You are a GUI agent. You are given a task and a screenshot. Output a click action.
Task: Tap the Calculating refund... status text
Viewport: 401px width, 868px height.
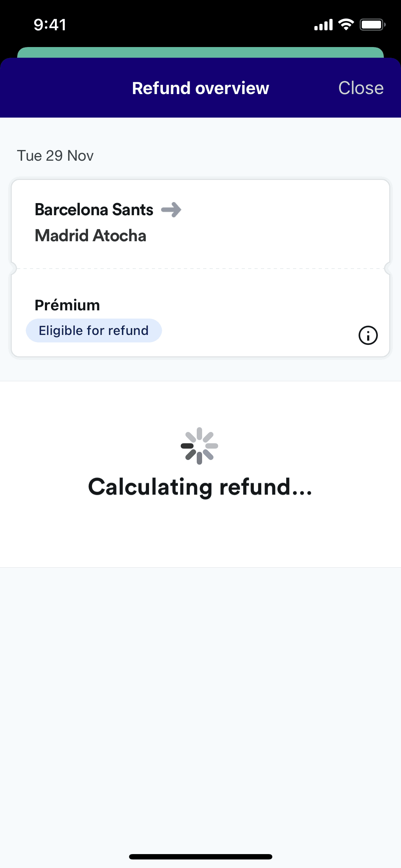200,487
